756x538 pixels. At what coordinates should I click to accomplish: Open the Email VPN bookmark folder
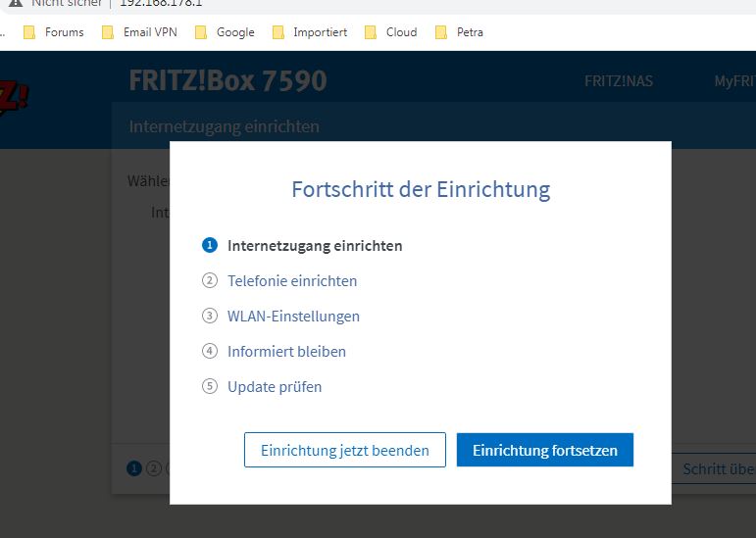click(139, 32)
